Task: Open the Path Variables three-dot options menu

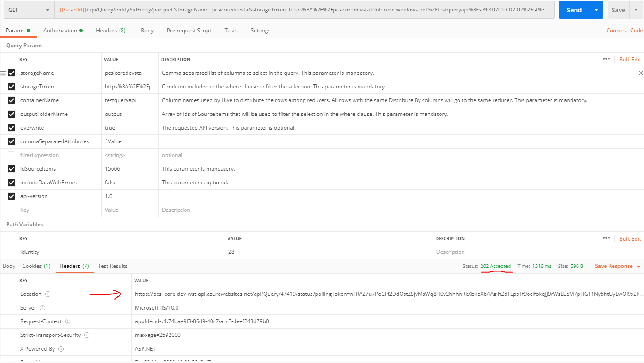Action: pos(606,238)
